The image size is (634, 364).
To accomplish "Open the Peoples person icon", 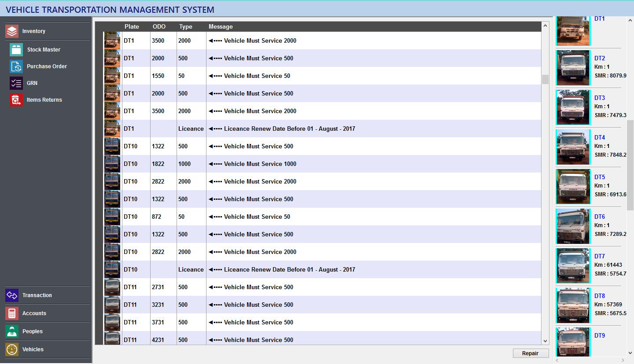I will [x=12, y=331].
